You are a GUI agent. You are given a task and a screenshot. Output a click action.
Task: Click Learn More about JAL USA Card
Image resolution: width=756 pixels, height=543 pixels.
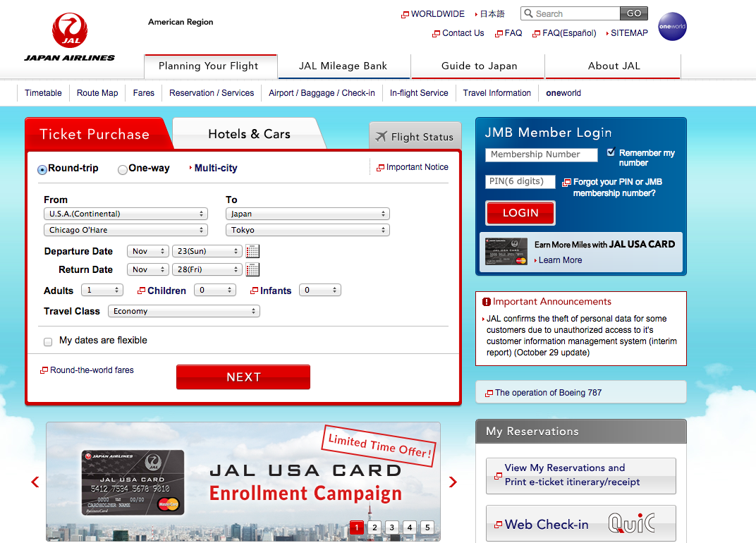[x=559, y=260]
